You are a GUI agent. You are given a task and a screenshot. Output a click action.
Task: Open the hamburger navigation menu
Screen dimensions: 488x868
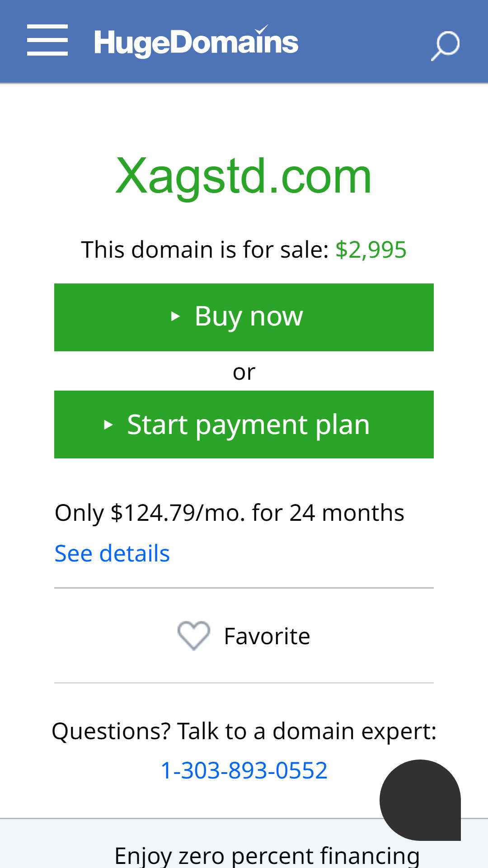click(x=47, y=41)
